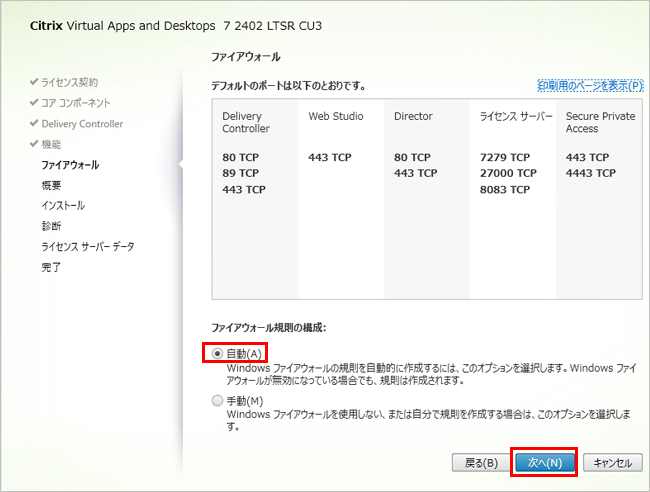Click the 診断 sidebar step
This screenshot has width=650, height=492.
coord(51,226)
